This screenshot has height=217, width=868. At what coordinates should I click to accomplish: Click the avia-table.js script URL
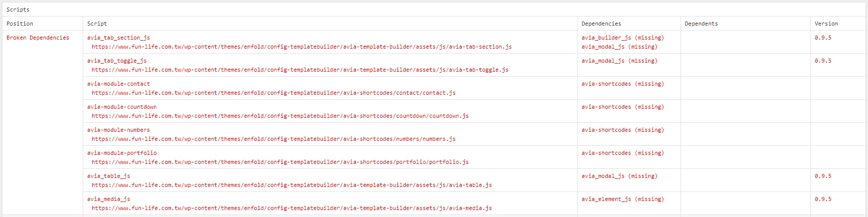tap(291, 185)
